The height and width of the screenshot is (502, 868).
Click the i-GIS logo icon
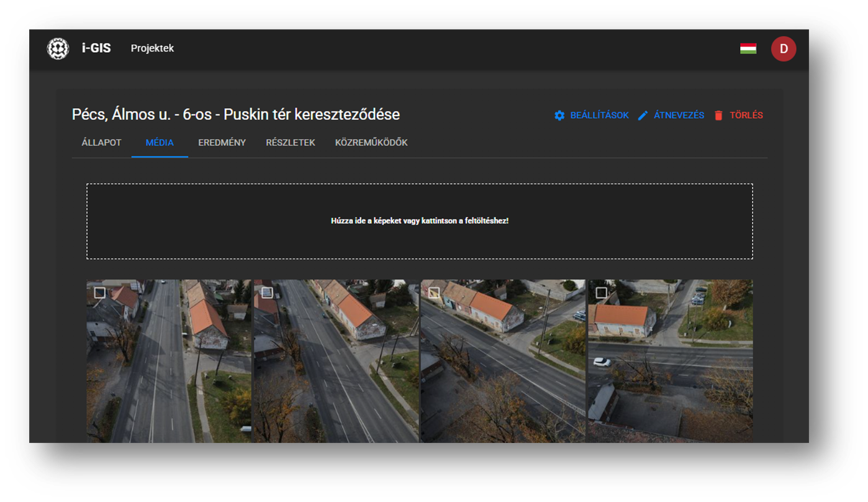pos(58,48)
